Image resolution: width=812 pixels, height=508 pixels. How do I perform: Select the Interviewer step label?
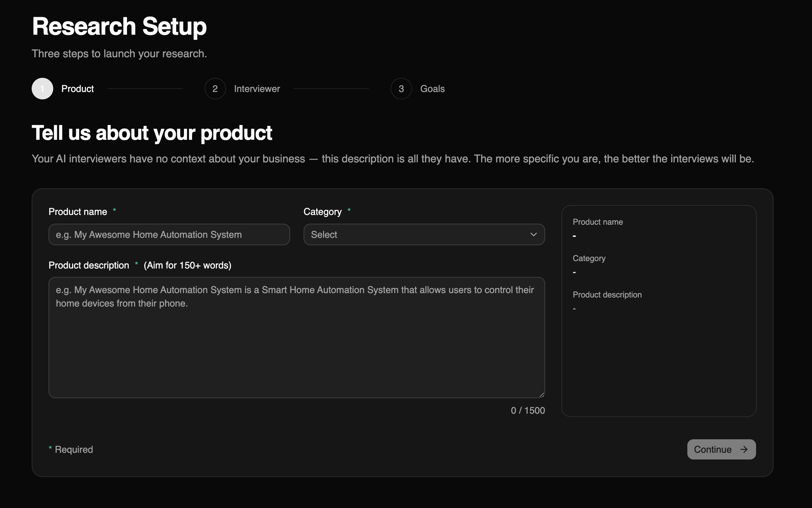[257, 89]
